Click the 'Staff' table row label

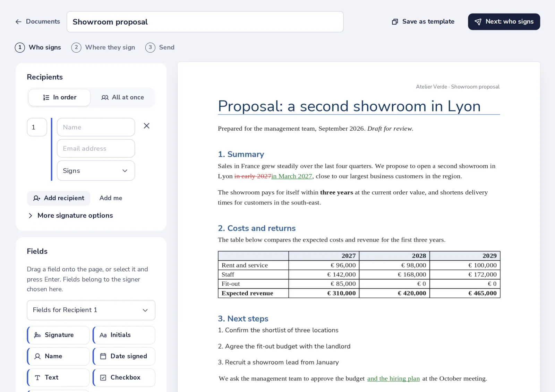(x=228, y=275)
